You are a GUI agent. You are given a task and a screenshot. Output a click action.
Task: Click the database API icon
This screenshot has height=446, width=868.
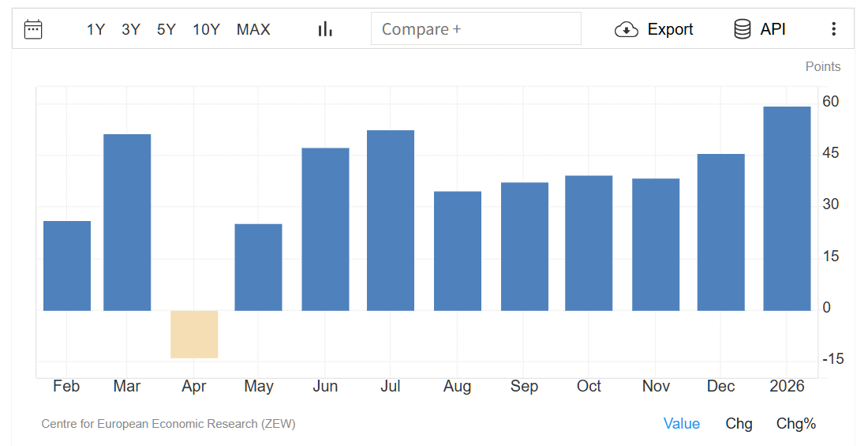click(742, 29)
